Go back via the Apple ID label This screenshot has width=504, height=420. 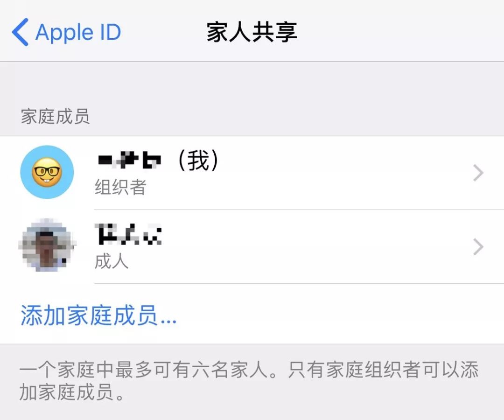point(78,33)
